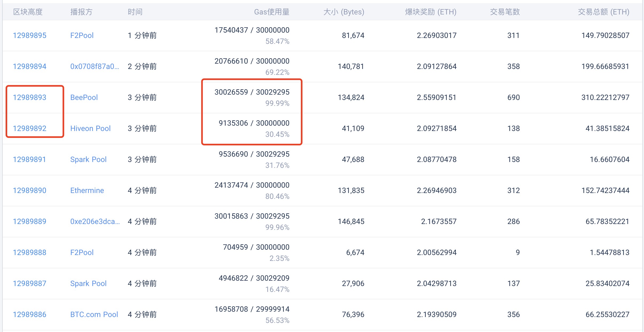Open block 12989887 details
Screen dimensions: 644x332
[30, 283]
